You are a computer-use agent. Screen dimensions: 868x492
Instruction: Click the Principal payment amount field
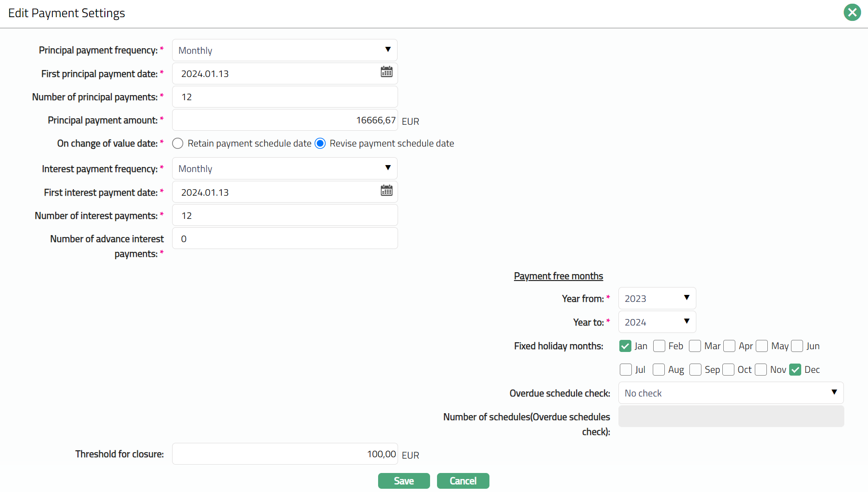point(284,121)
